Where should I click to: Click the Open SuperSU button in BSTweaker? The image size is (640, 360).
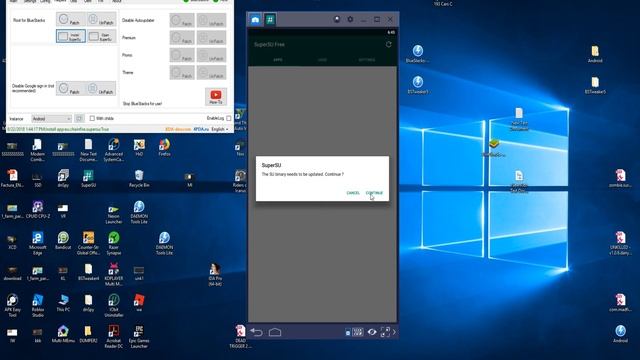pyautogui.click(x=101, y=36)
